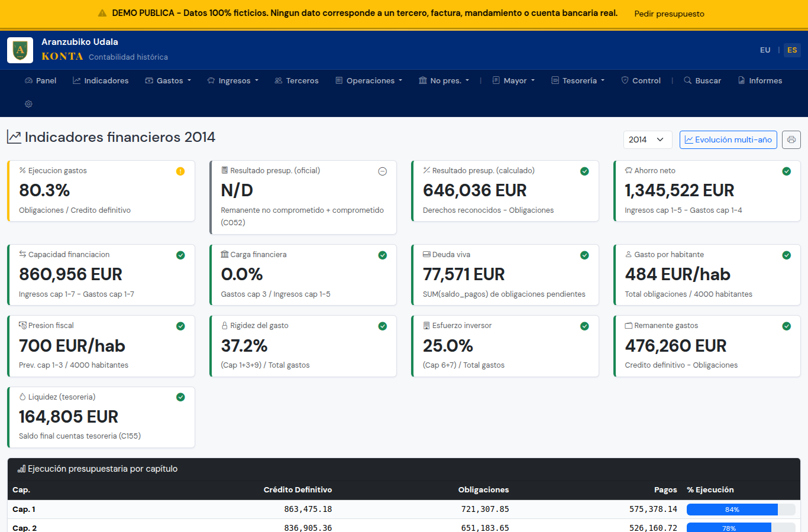Click the bar chart icon in Ejecución presupuestaria header
This screenshot has height=532, width=808.
[x=21, y=469]
